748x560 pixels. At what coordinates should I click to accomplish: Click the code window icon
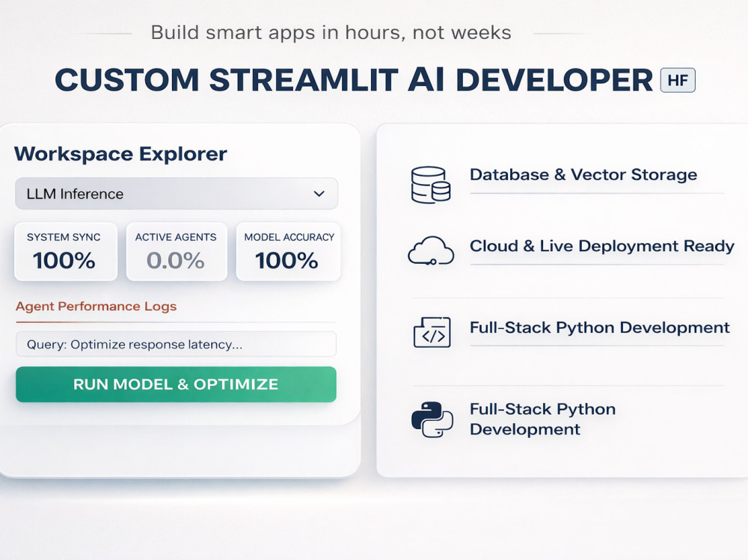coord(432,332)
